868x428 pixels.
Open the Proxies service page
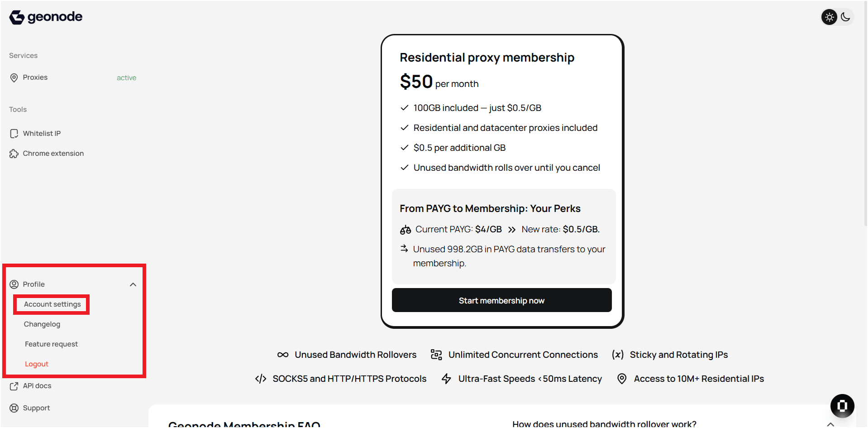pyautogui.click(x=35, y=77)
